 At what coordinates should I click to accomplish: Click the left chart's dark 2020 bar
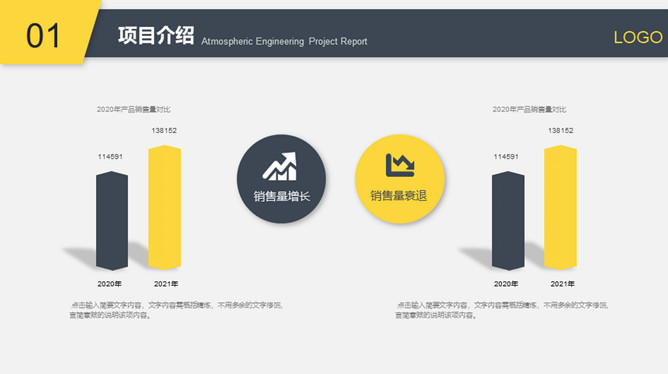[112, 221]
